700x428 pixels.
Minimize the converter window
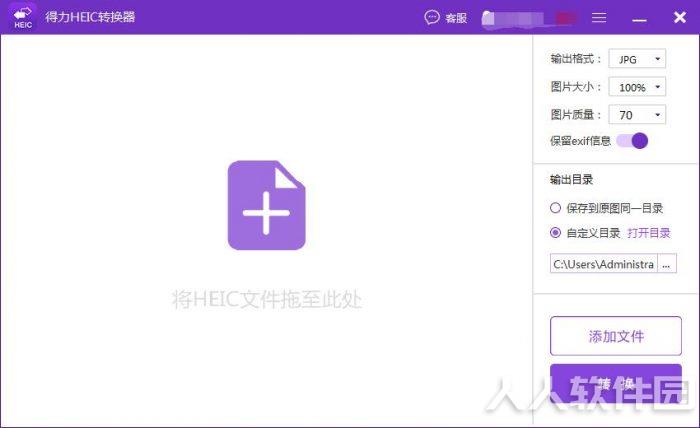click(639, 20)
